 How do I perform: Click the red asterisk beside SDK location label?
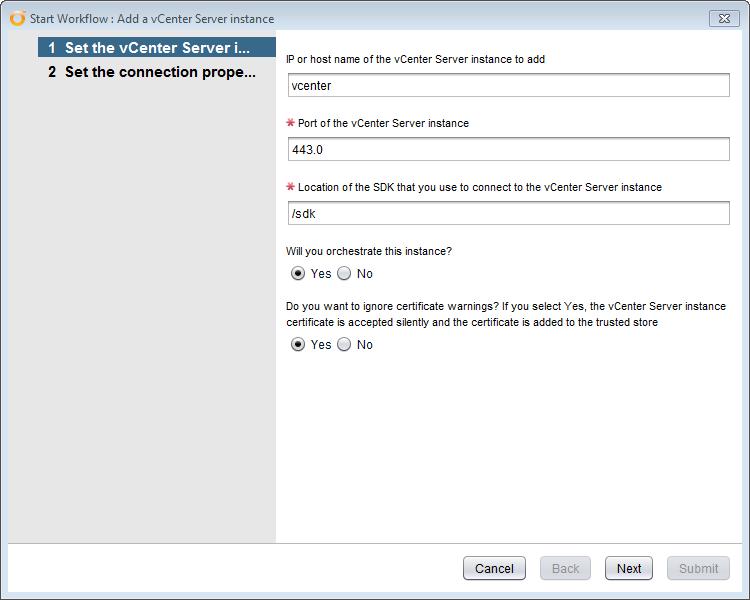(x=290, y=187)
